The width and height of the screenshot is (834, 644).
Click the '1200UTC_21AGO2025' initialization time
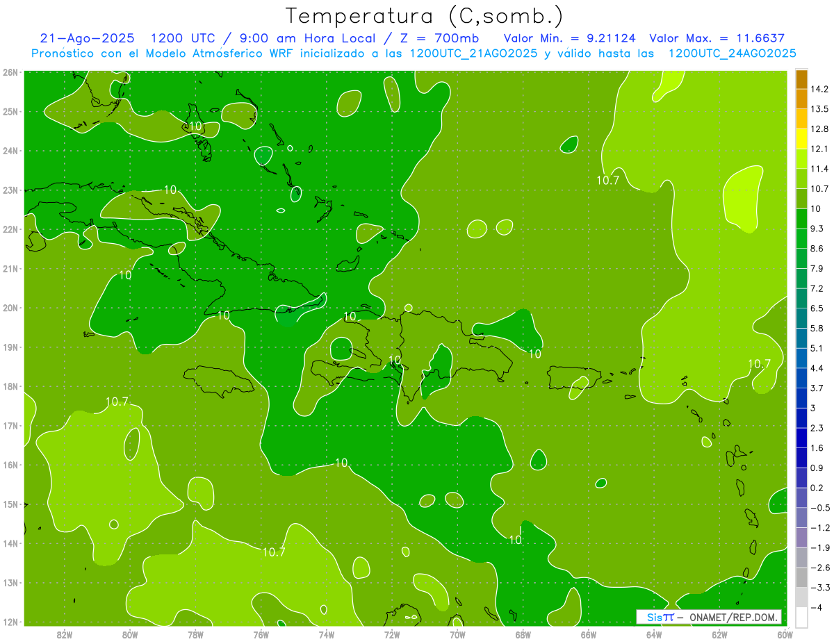[473, 53]
